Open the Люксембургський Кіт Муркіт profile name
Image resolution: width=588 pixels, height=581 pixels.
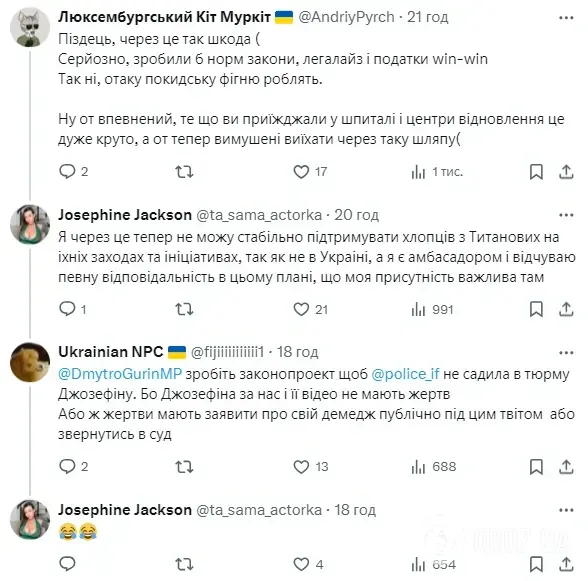click(x=164, y=17)
